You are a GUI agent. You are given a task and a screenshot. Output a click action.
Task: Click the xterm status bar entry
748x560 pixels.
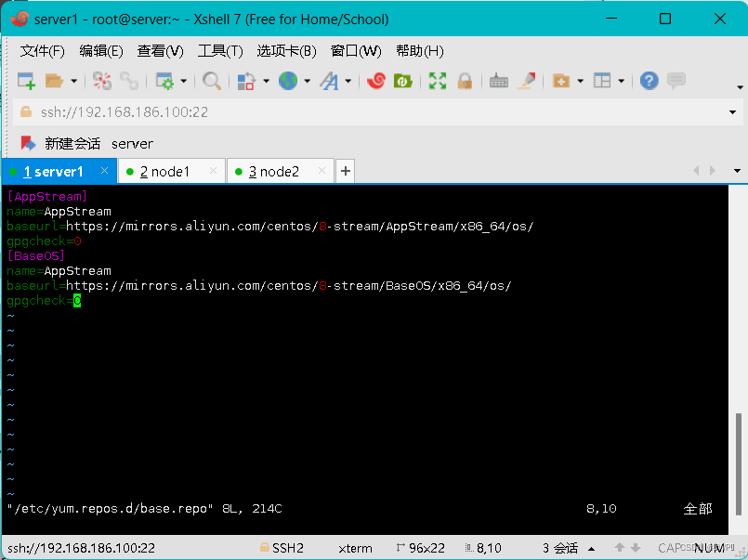click(x=355, y=548)
